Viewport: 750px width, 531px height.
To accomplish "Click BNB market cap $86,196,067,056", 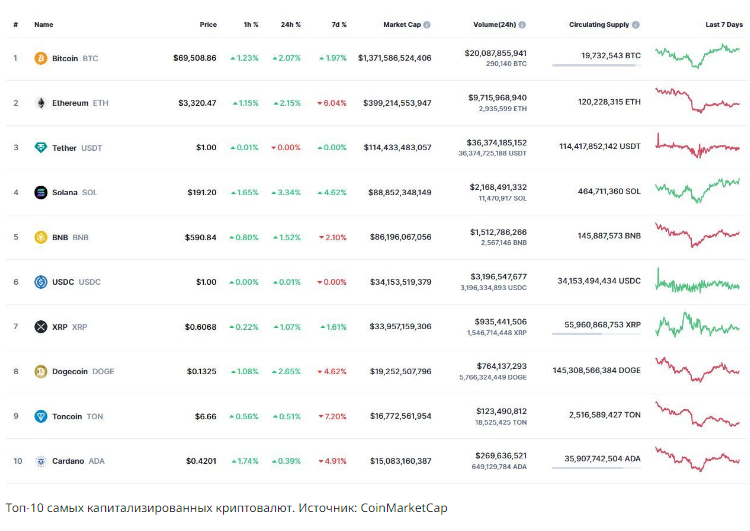I will click(x=400, y=237).
